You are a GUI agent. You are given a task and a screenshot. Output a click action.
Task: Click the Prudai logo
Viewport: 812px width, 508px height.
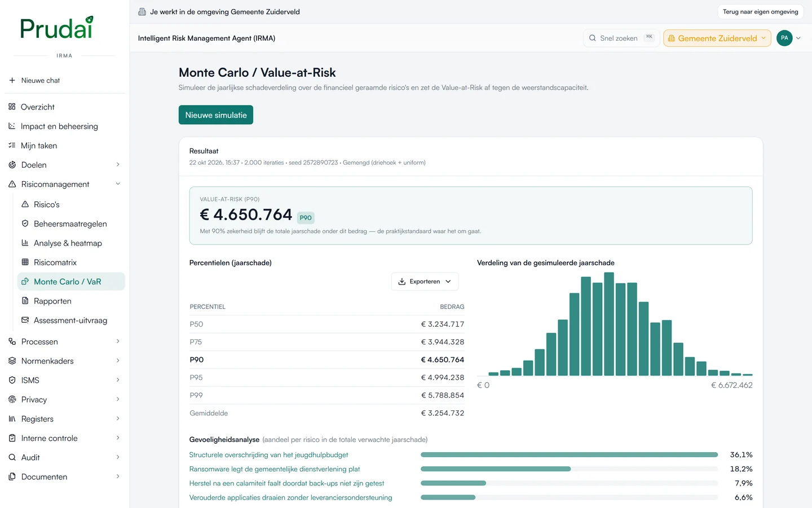point(57,28)
